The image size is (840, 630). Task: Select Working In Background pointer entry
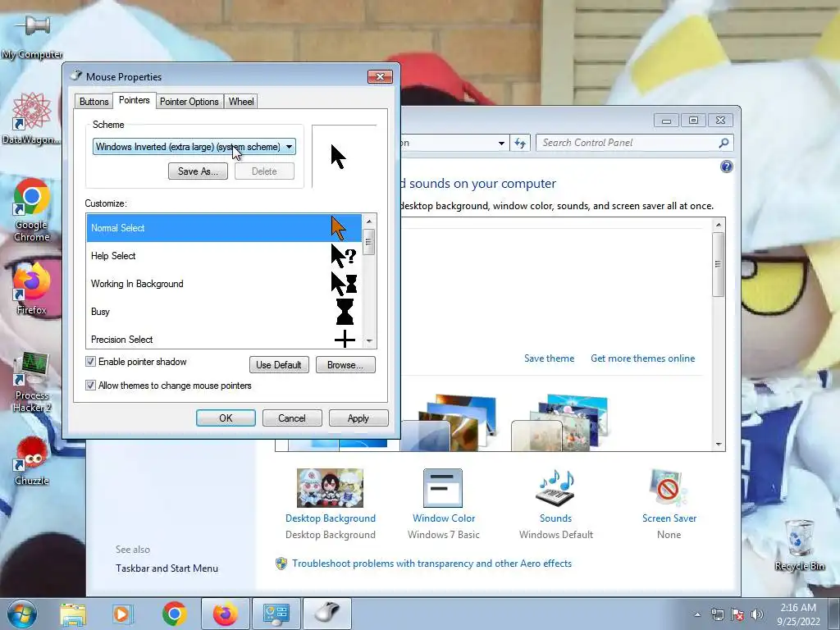(x=224, y=283)
